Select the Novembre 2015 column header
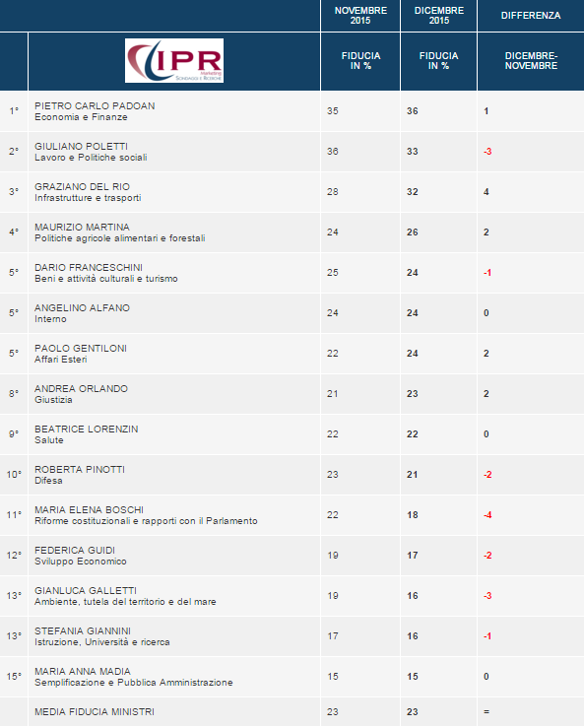The height and width of the screenshot is (728, 584). click(360, 16)
